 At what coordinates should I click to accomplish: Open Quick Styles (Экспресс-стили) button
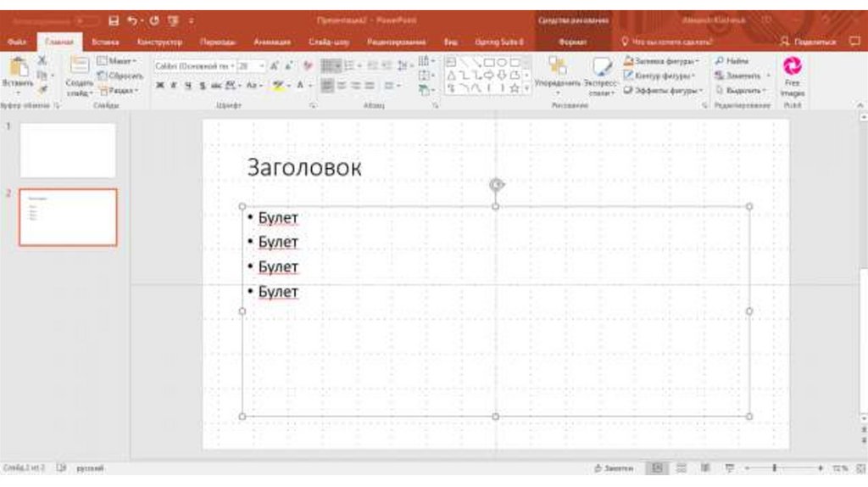tap(601, 76)
